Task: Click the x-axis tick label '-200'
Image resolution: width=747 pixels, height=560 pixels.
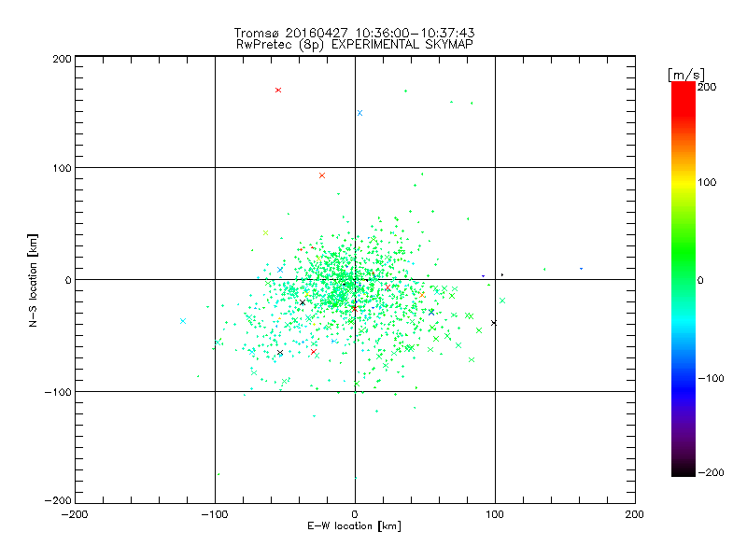Action: click(x=75, y=515)
